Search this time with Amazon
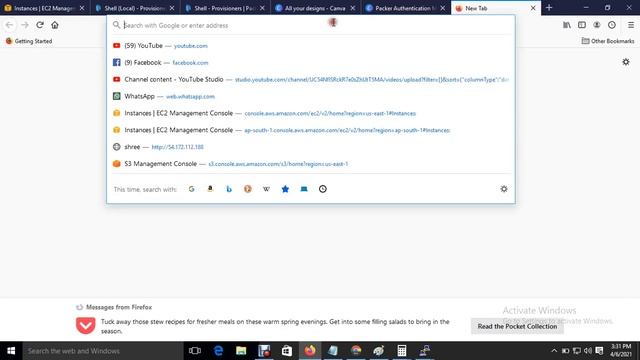640x360 pixels. click(210, 189)
